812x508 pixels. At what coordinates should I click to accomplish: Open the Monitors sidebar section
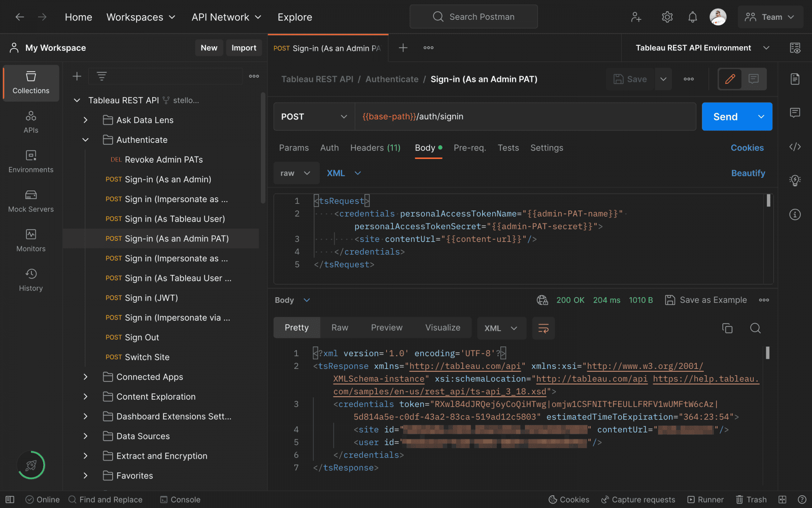tap(31, 241)
